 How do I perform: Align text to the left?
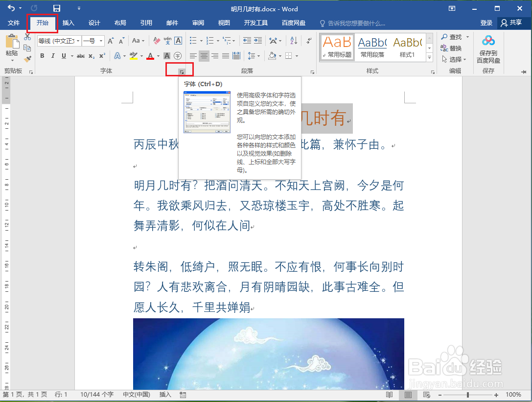[x=193, y=56]
